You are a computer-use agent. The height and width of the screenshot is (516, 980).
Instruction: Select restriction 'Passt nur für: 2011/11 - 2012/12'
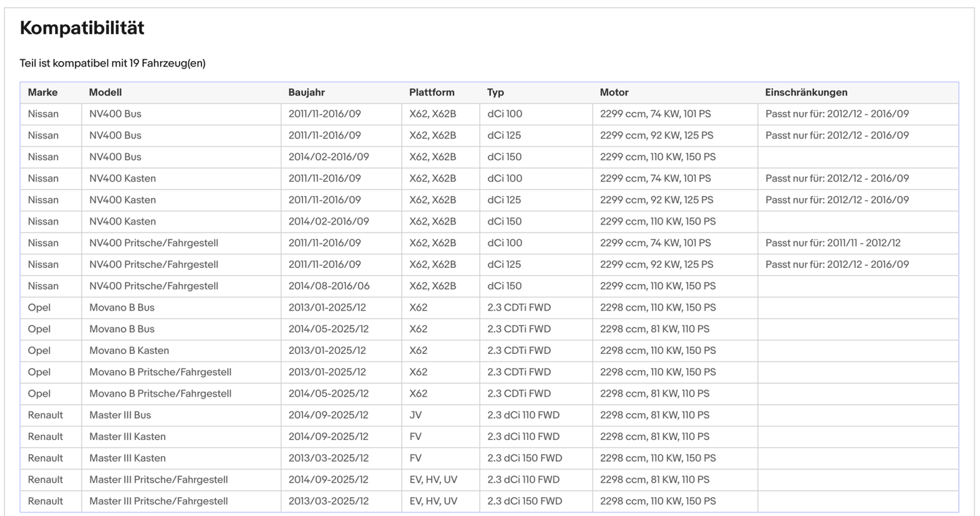pyautogui.click(x=833, y=243)
